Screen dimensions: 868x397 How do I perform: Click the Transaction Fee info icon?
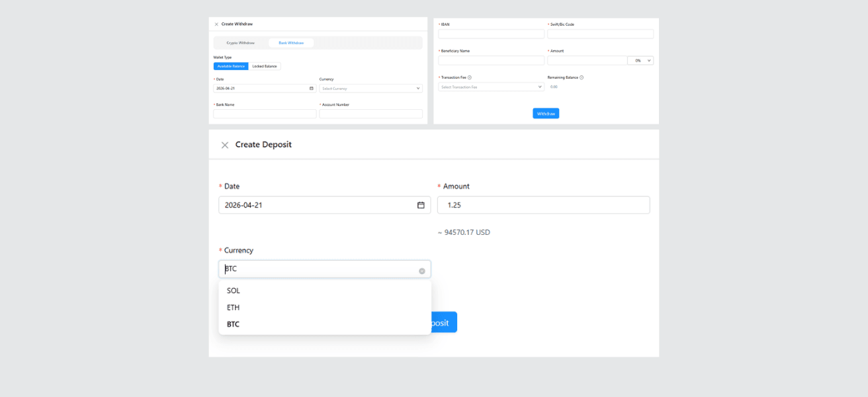[469, 77]
